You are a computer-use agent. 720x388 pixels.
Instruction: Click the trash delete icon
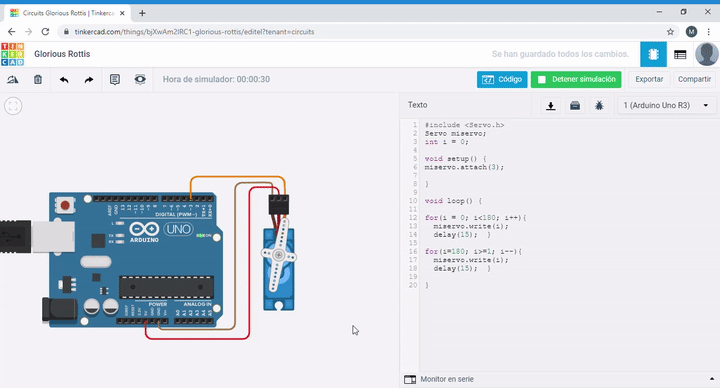[x=38, y=79]
